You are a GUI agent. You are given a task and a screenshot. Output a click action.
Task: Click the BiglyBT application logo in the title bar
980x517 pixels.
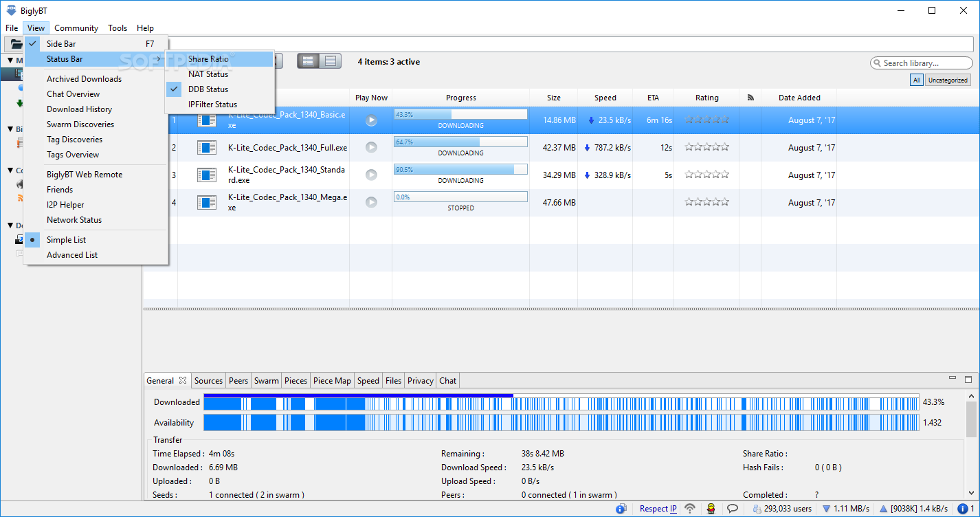click(12, 10)
